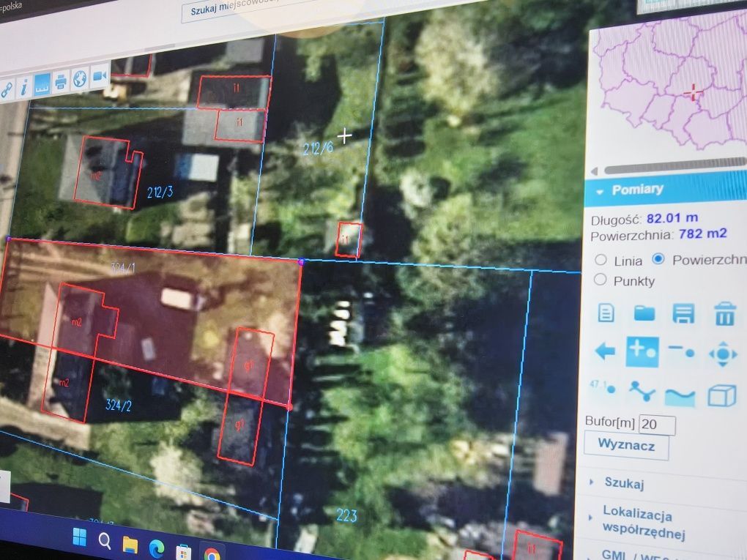Open the print map tool

click(x=61, y=81)
